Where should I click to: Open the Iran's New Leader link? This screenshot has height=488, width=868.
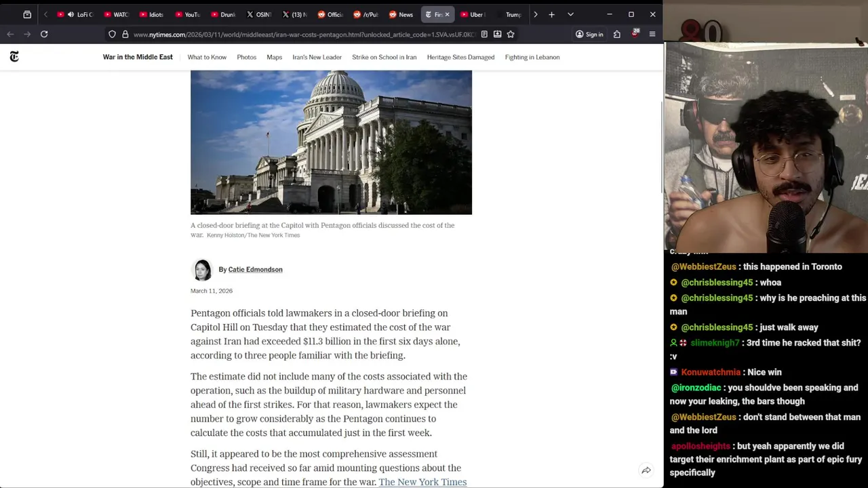click(317, 57)
